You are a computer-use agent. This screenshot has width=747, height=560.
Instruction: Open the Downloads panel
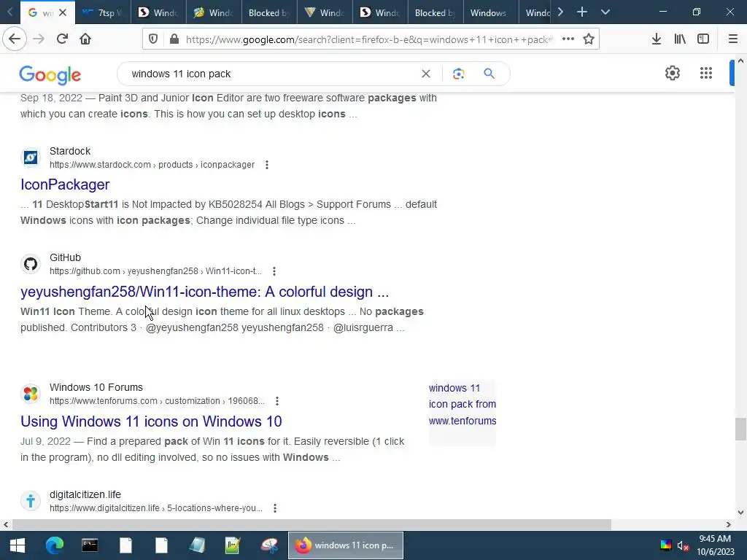657,39
